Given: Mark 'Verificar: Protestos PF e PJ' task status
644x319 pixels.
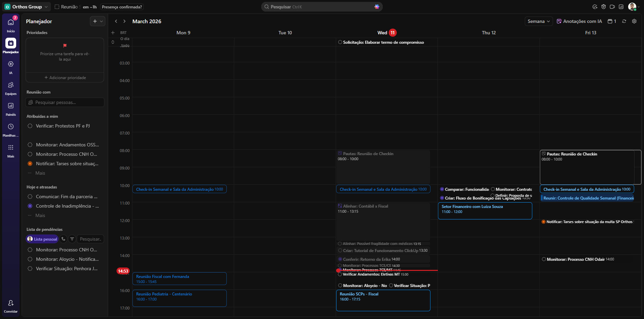Looking at the screenshot, I should (30, 126).
